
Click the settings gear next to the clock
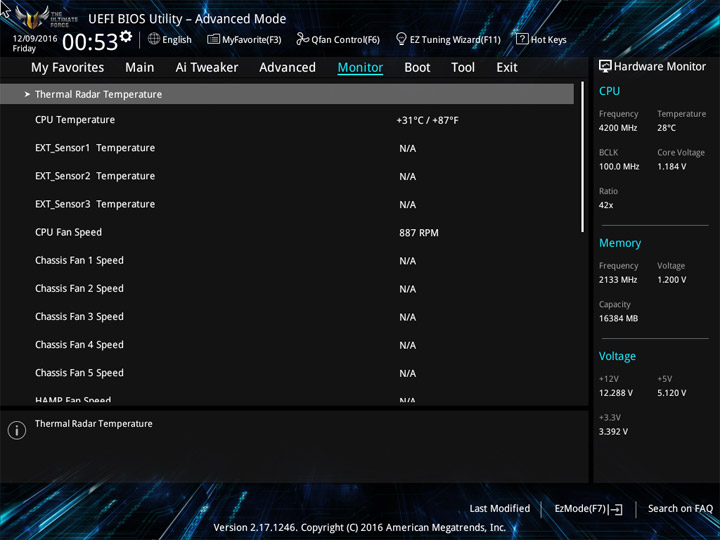coord(126,36)
